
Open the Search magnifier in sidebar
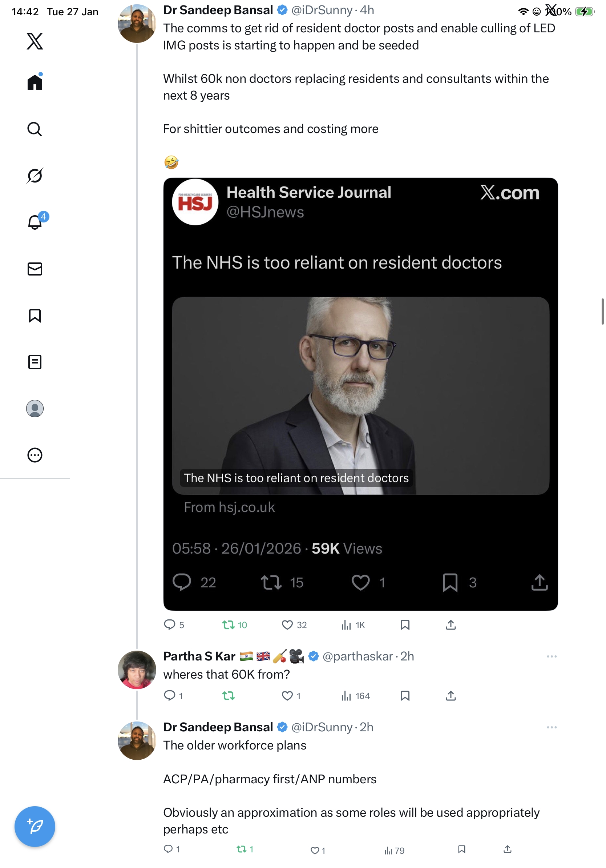pos(35,129)
